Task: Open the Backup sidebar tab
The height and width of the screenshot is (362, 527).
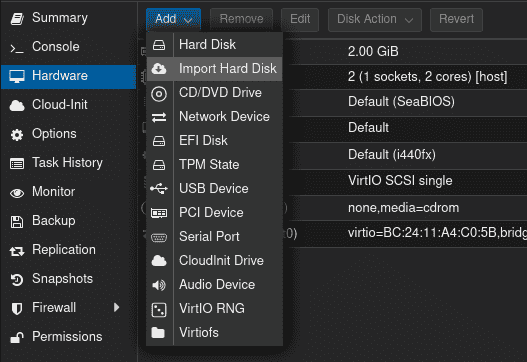Action: (69, 221)
